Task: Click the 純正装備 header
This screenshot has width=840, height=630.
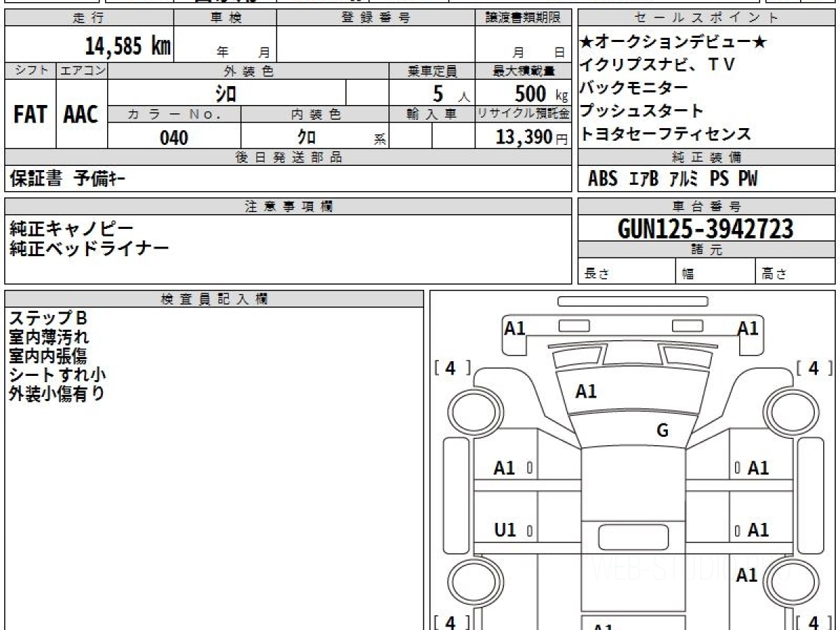Action: tap(706, 158)
